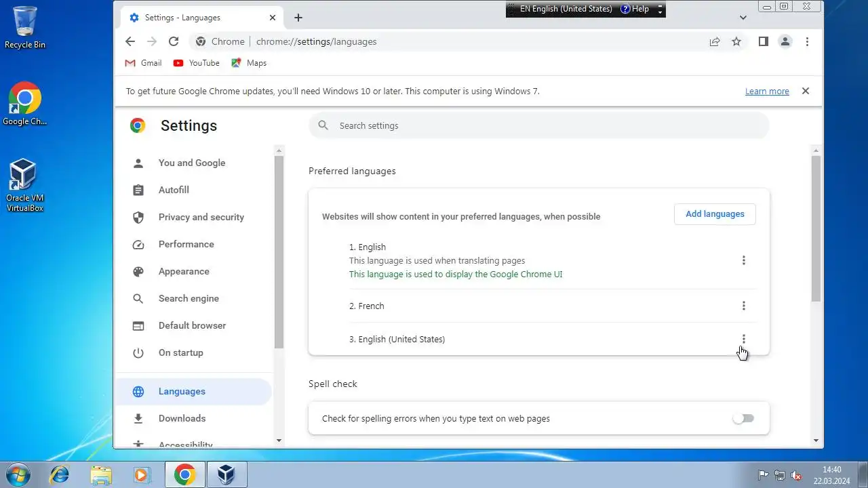Image resolution: width=868 pixels, height=488 pixels.
Task: Switch to VirtualBox in taskbar
Action: point(226,474)
